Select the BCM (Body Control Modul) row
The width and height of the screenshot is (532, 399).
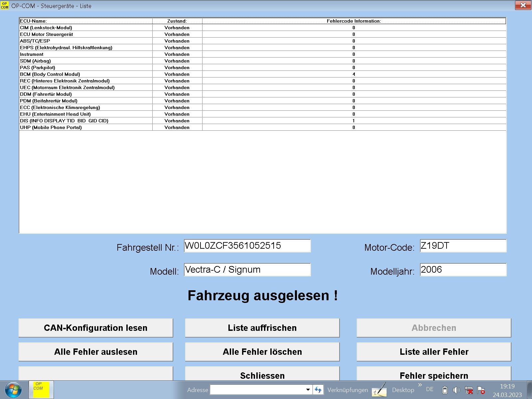pos(50,74)
